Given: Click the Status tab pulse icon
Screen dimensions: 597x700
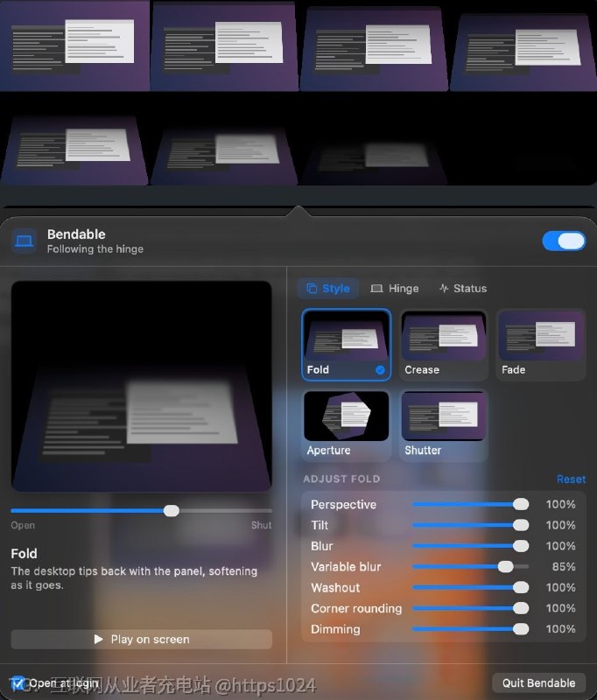Looking at the screenshot, I should pos(444,289).
